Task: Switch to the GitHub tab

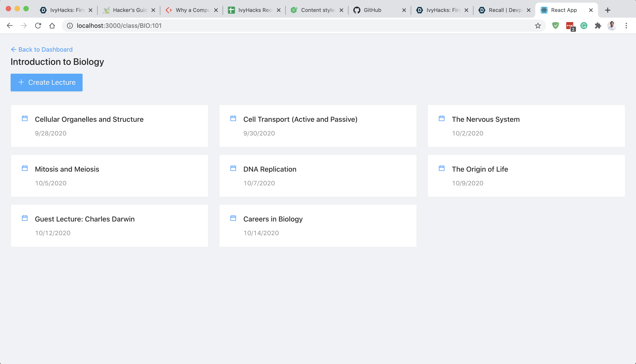Action: click(372, 10)
